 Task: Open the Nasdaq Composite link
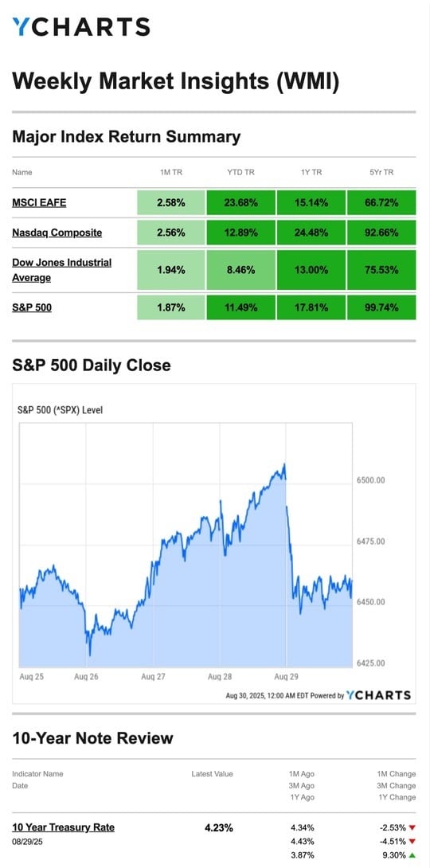pos(57,233)
